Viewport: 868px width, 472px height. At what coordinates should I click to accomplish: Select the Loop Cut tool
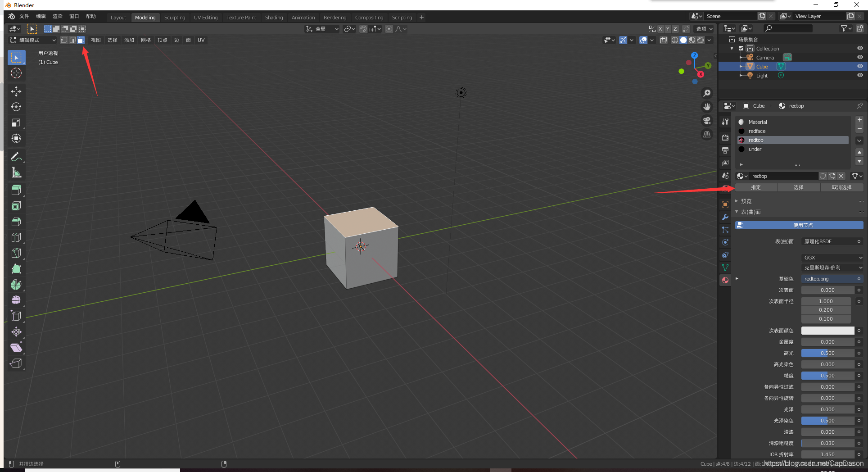[16, 237]
